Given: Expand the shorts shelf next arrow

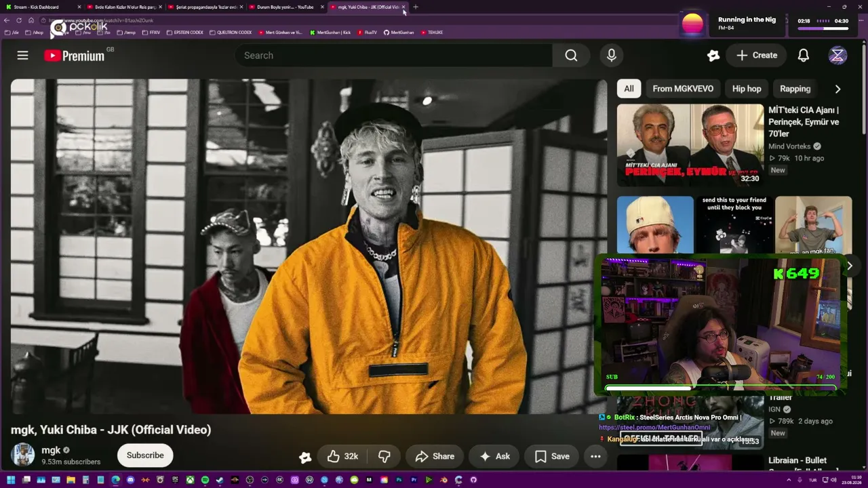Looking at the screenshot, I should pos(849,266).
